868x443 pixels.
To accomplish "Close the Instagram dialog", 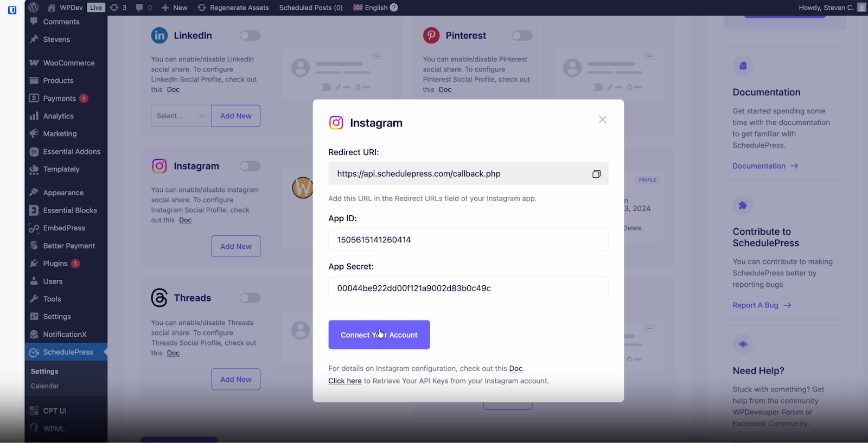I will [x=602, y=120].
